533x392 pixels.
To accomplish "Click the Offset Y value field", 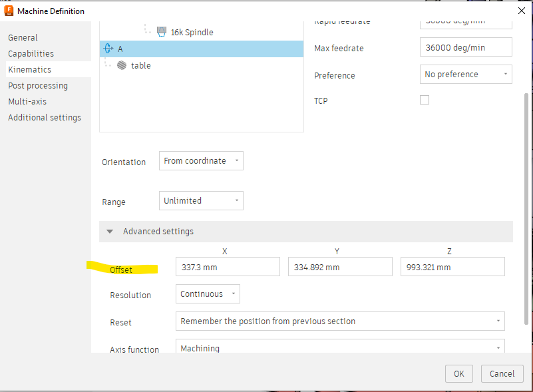I will point(340,266).
